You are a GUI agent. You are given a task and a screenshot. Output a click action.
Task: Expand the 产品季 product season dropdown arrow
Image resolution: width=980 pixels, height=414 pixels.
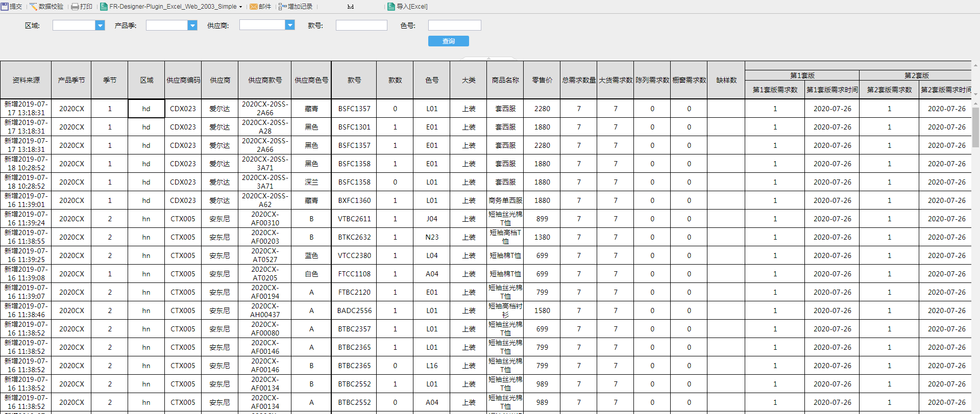pyautogui.click(x=192, y=25)
